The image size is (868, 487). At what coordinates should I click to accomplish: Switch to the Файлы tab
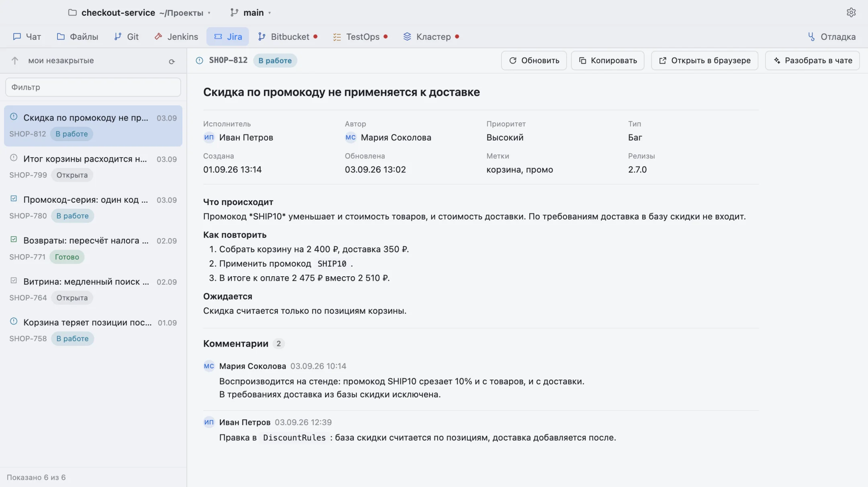(78, 37)
